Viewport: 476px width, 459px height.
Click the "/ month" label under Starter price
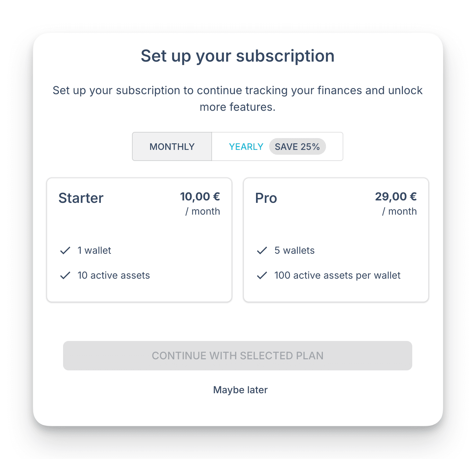click(x=203, y=211)
